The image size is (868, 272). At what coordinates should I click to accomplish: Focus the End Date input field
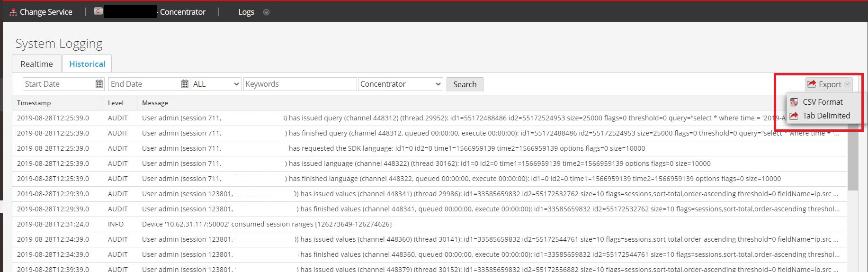[x=144, y=84]
